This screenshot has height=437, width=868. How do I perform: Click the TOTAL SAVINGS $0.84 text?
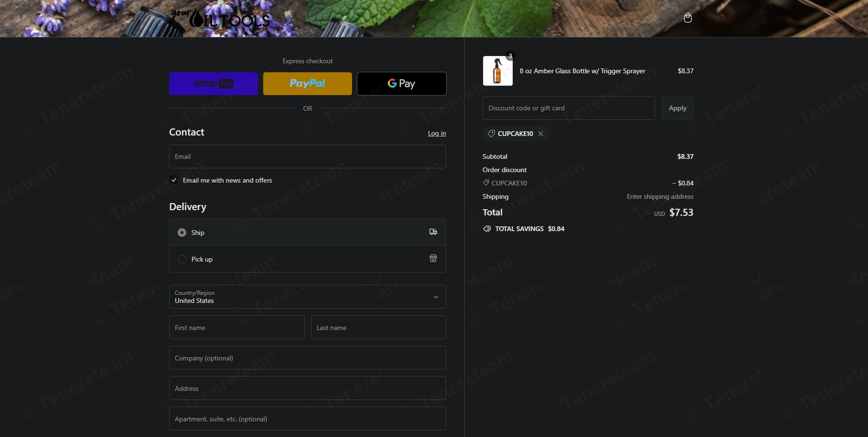[x=530, y=229]
